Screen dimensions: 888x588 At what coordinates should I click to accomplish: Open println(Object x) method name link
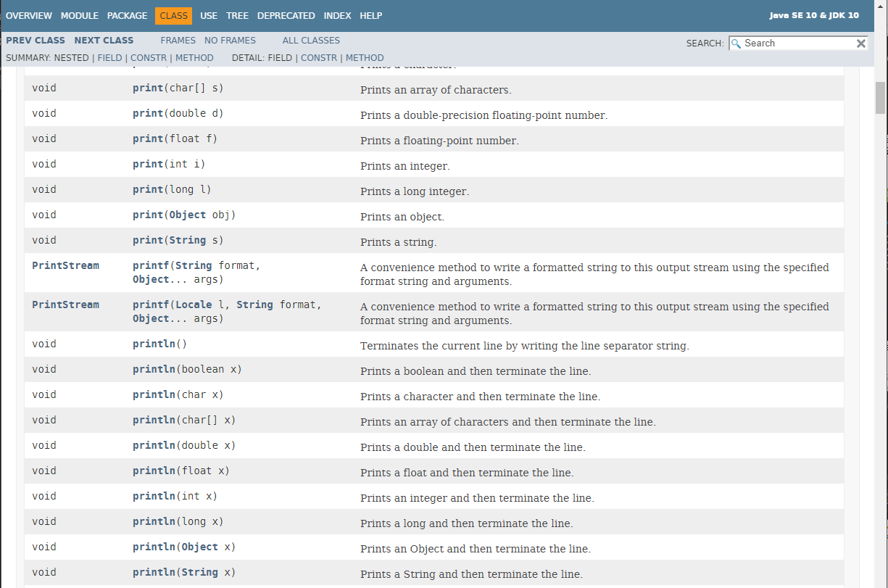tap(154, 547)
